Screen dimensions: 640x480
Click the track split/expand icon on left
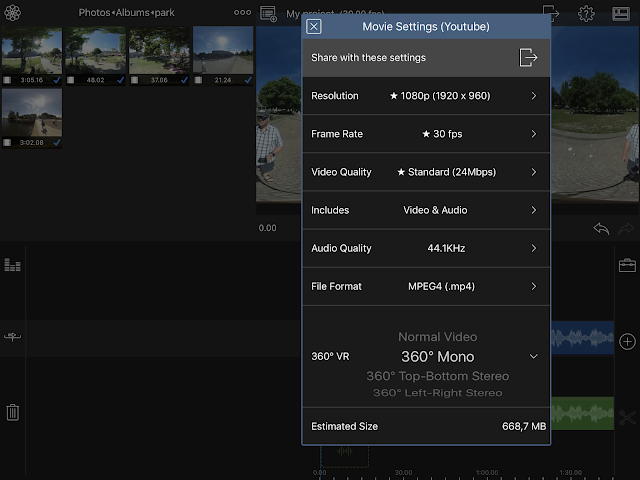coord(12,337)
